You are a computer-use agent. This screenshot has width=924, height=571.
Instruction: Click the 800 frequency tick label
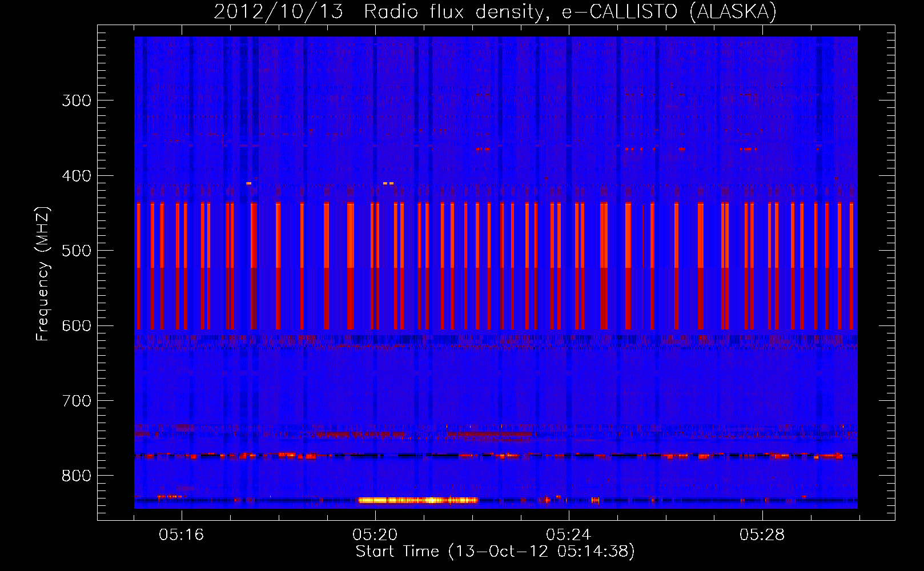coord(77,476)
